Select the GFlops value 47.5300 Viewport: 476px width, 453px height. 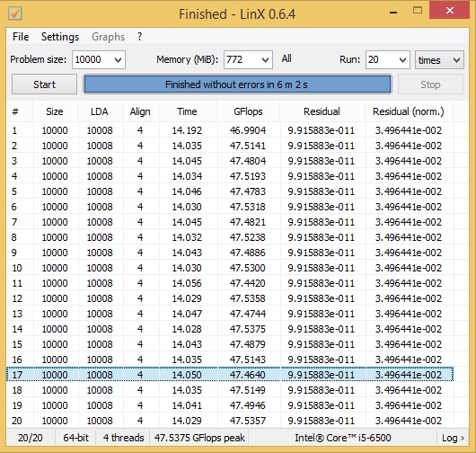(x=248, y=268)
